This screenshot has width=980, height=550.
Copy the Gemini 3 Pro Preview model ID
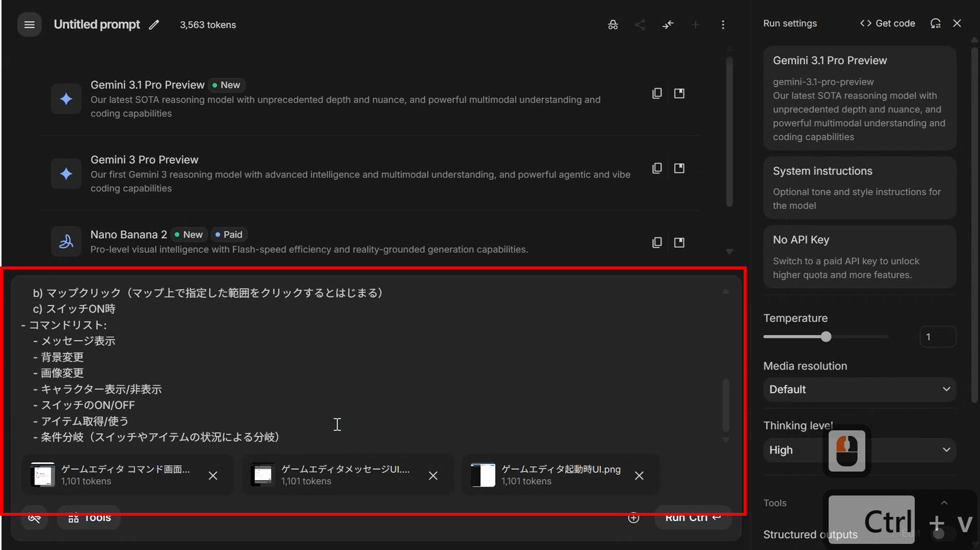[x=657, y=168]
